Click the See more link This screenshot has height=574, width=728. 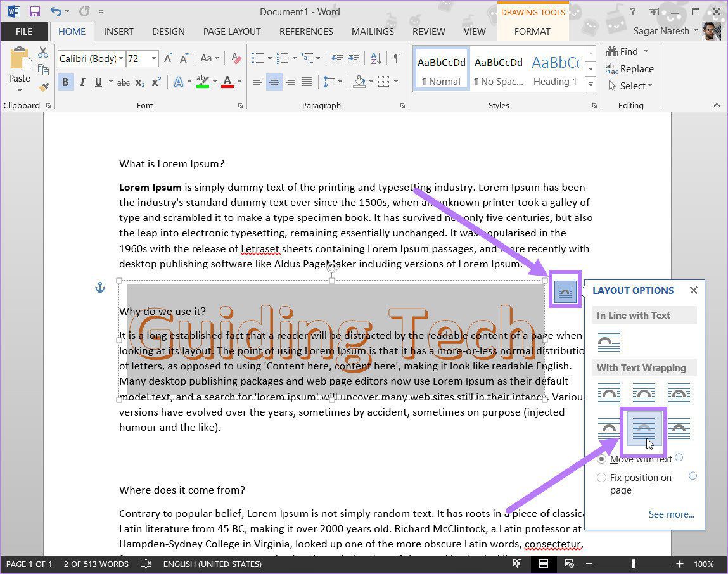click(672, 514)
